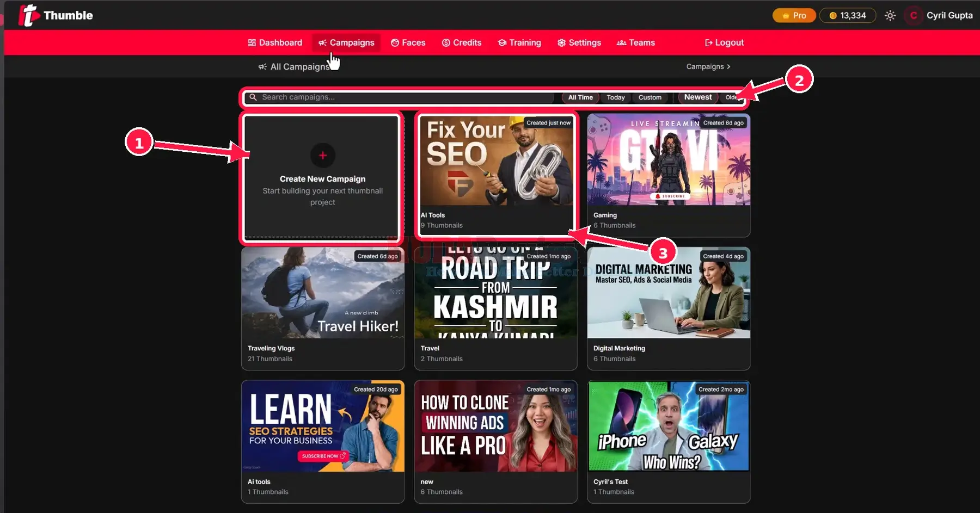980x513 pixels.
Task: Click the 'Digital Marketing' campaign name
Action: [x=619, y=349]
